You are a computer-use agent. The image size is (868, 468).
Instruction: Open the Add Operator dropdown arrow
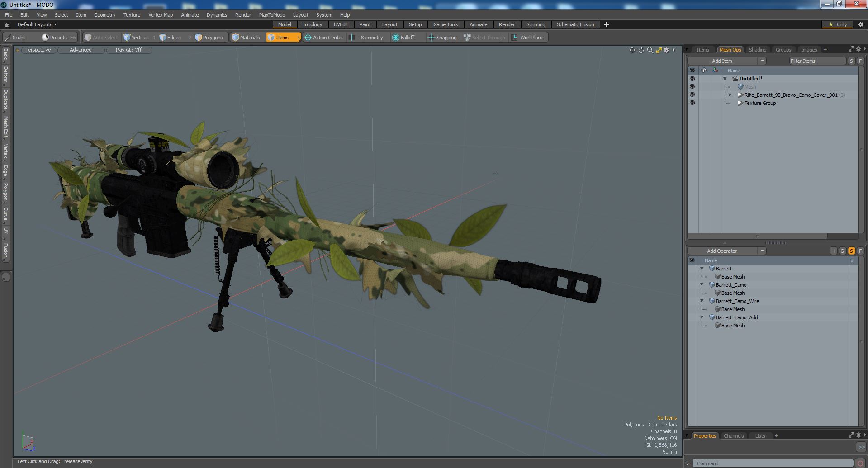coord(762,251)
